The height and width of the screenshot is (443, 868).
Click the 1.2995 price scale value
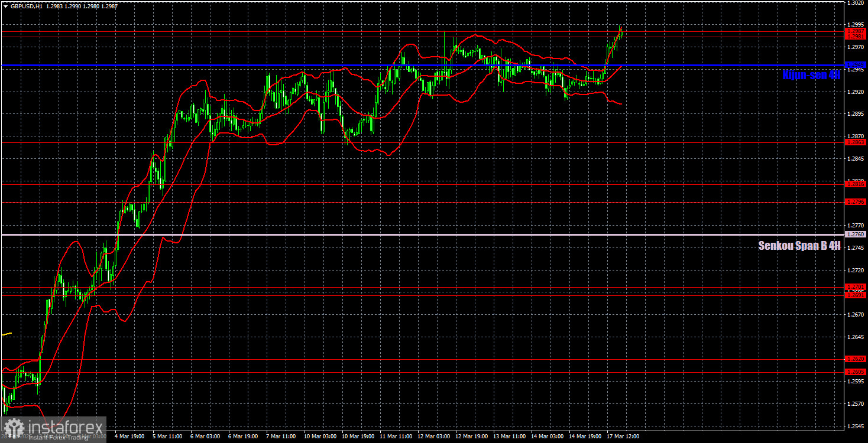856,25
